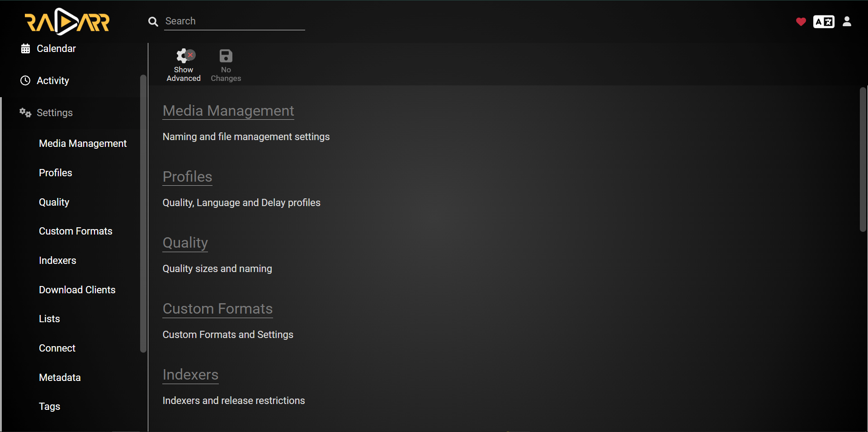Open the Indexers heading link

click(190, 375)
